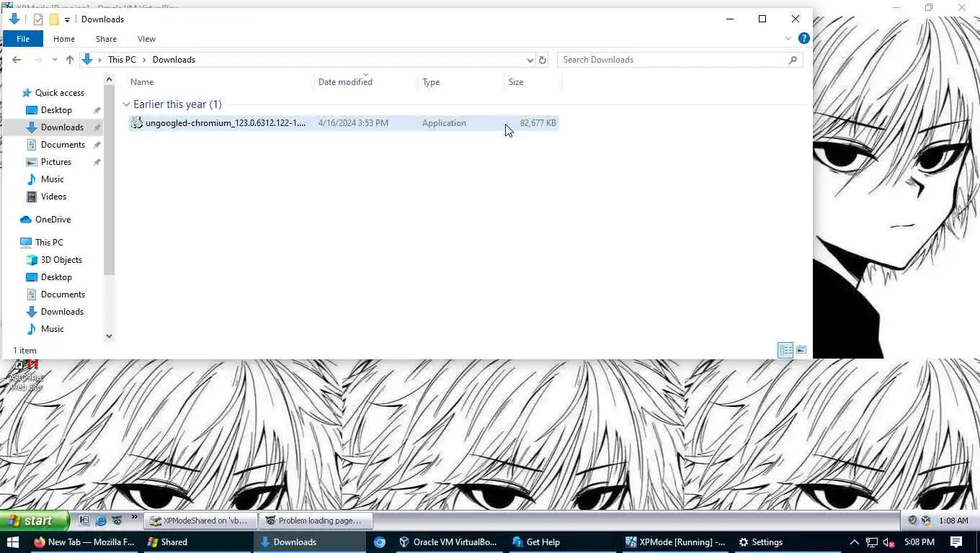Image resolution: width=980 pixels, height=553 pixels.
Task: Open Documents under This PC
Action: click(63, 295)
